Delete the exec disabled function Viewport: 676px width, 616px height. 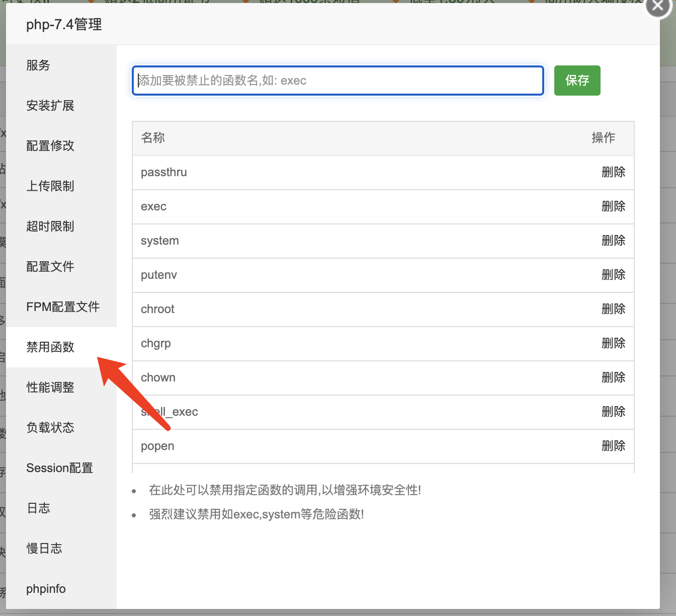[613, 206]
